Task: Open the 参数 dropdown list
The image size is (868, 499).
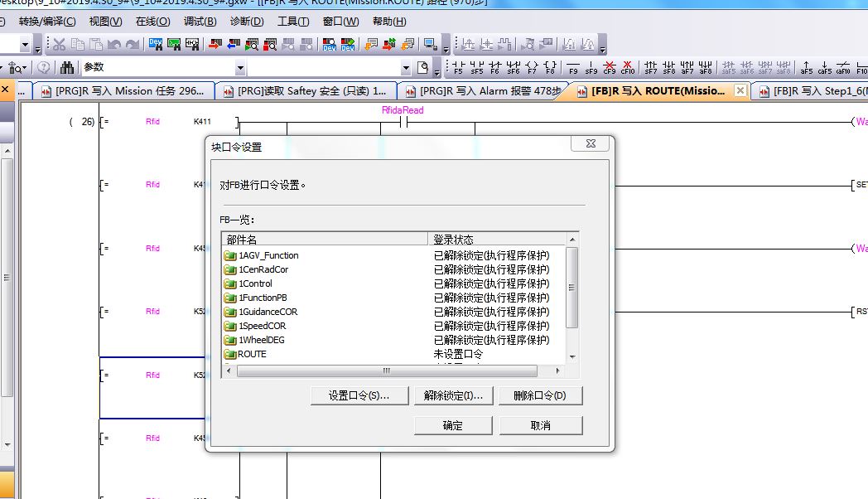Action: 240,68
